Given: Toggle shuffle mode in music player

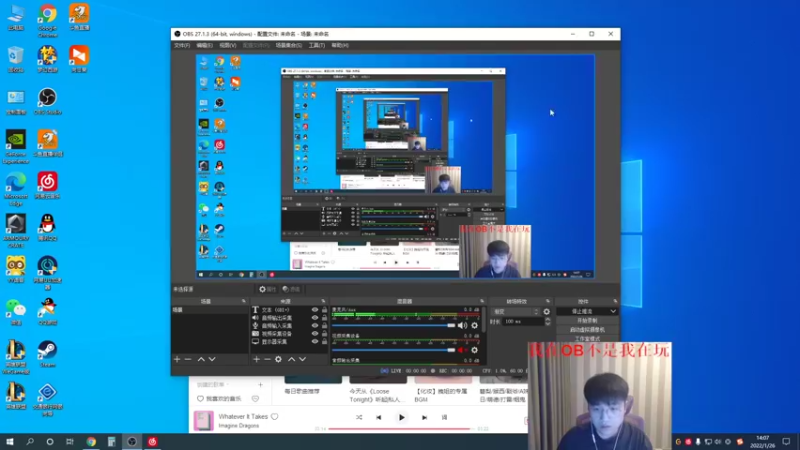Looking at the screenshot, I should [x=359, y=417].
